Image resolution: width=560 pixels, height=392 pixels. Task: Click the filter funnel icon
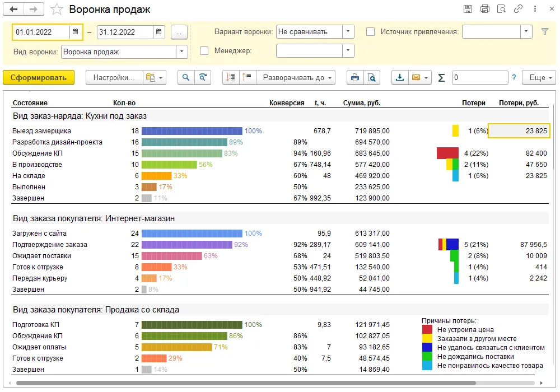544,32
